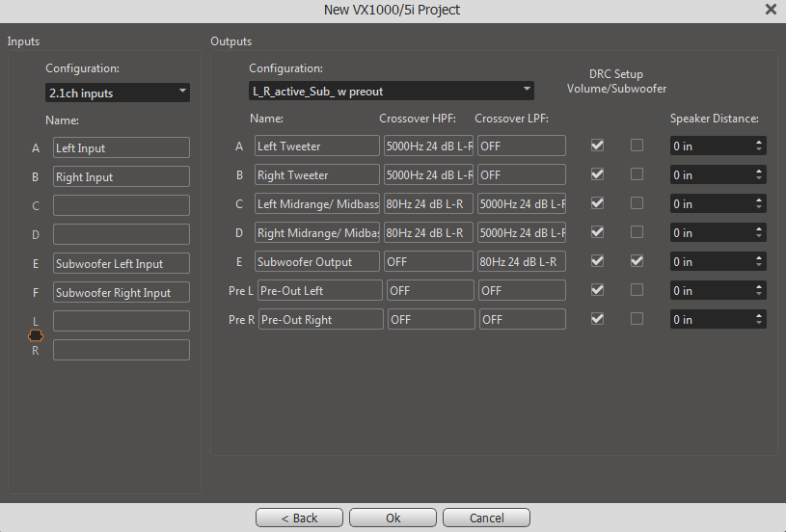Screen dimensions: 786x532
Task: Open Crossover LPF for Left Midrange/Midbass
Action: point(522,204)
